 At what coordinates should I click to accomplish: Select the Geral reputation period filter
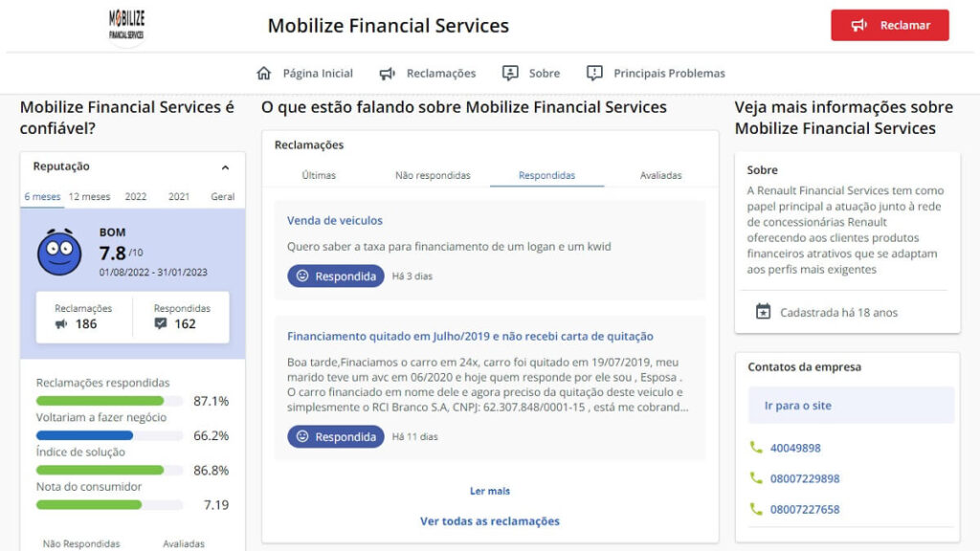point(222,196)
